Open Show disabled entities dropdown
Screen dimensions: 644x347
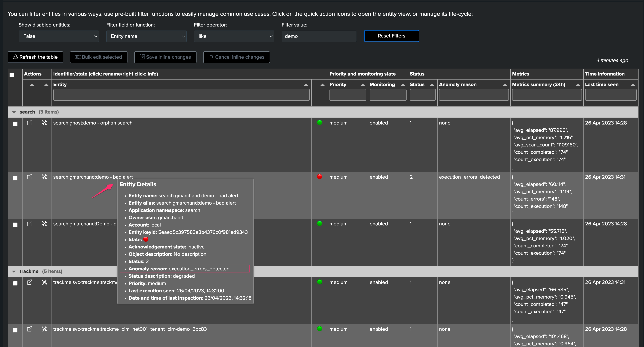(59, 36)
